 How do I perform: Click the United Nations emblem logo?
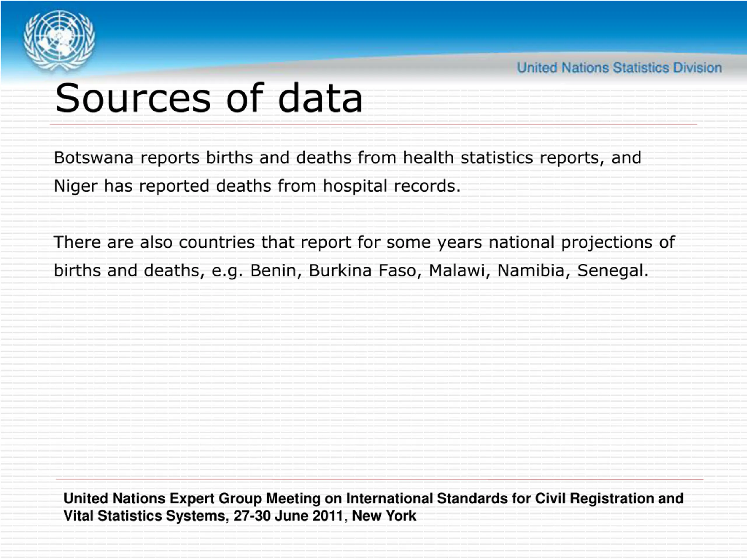tap(59, 41)
